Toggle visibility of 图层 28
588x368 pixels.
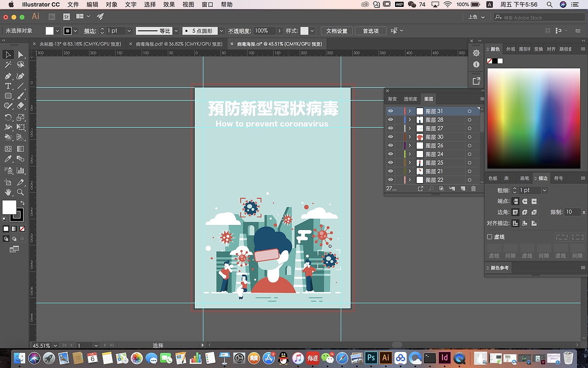[390, 120]
